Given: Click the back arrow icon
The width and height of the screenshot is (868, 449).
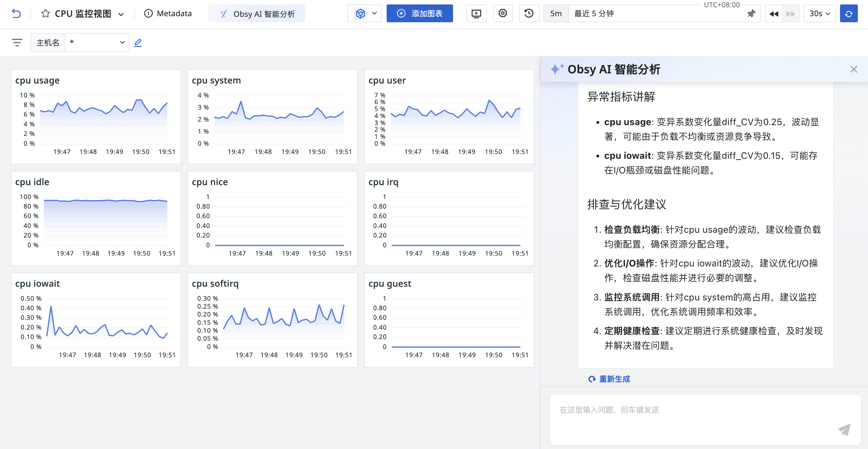Looking at the screenshot, I should click(x=16, y=13).
